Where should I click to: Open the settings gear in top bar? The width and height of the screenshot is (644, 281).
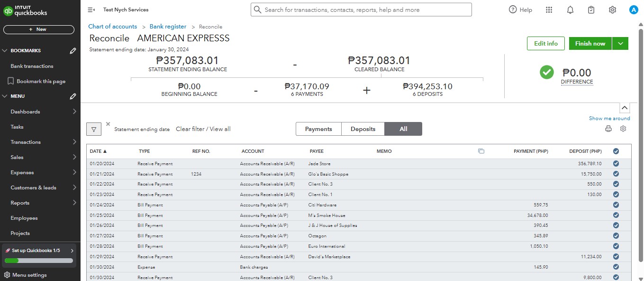(x=612, y=9)
